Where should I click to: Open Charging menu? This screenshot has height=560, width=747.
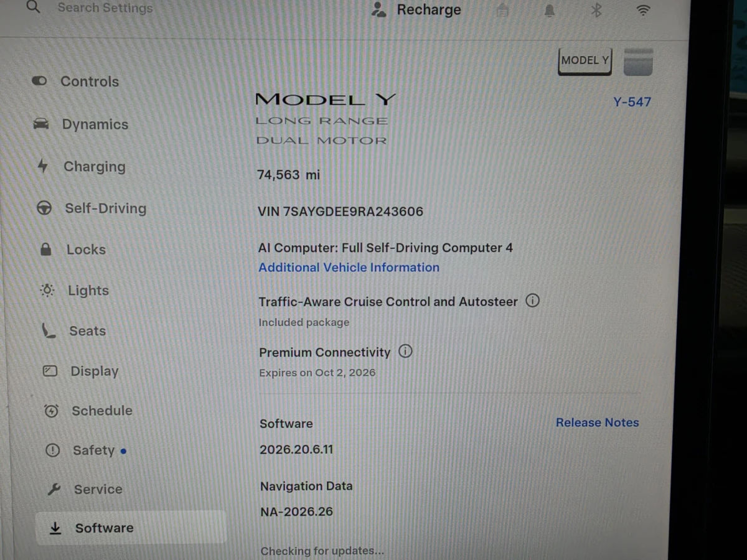coord(94,167)
